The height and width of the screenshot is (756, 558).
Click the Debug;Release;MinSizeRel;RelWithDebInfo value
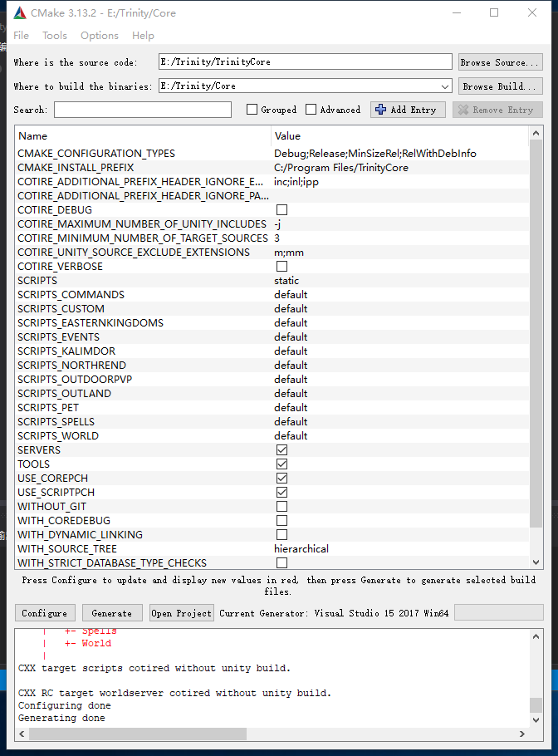[x=375, y=154]
